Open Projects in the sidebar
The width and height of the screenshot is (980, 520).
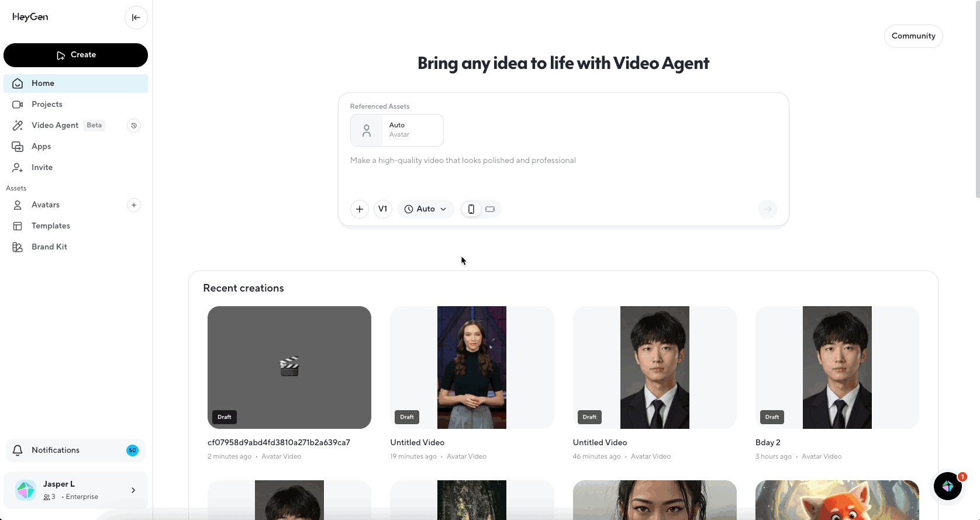pos(75,105)
